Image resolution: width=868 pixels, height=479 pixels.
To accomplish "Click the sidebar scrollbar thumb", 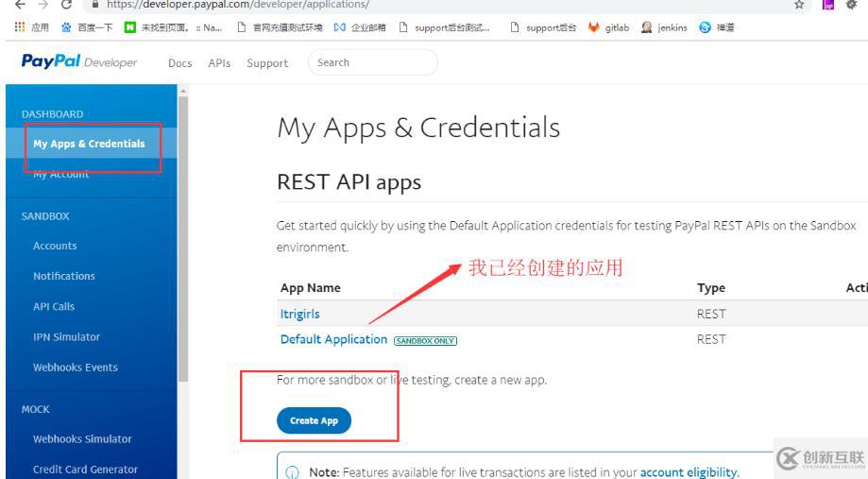I will pos(182,238).
